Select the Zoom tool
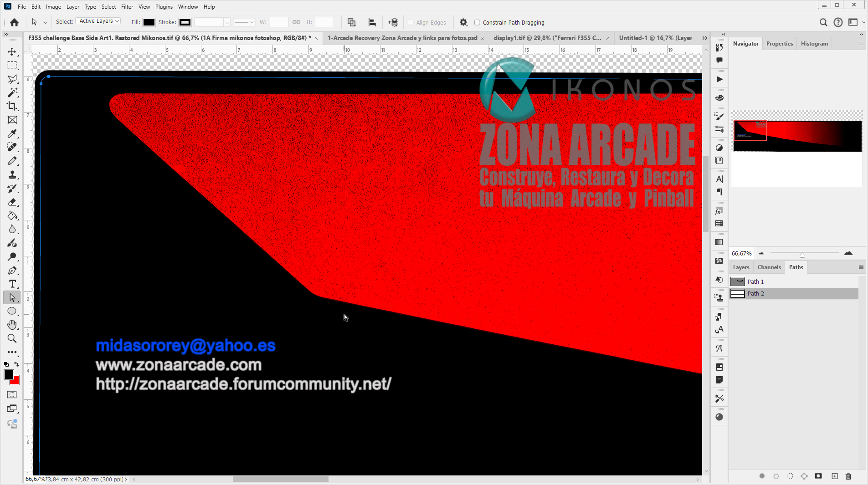 click(x=12, y=338)
